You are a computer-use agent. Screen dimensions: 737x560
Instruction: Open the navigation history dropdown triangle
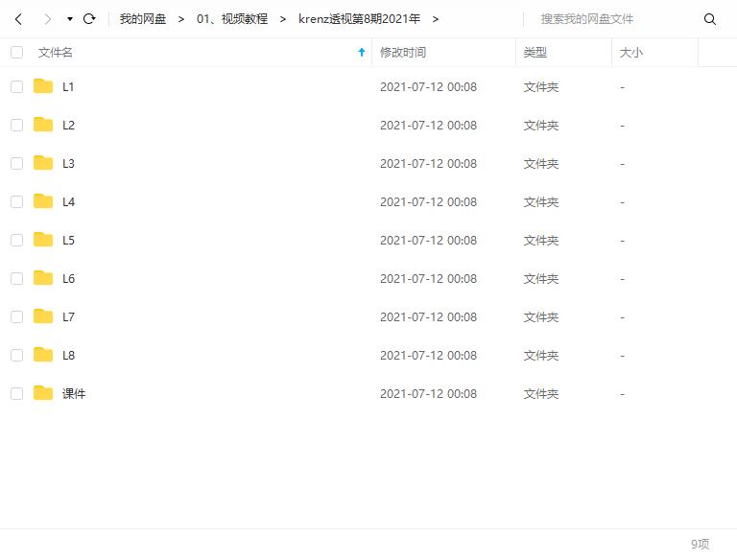pyautogui.click(x=69, y=19)
